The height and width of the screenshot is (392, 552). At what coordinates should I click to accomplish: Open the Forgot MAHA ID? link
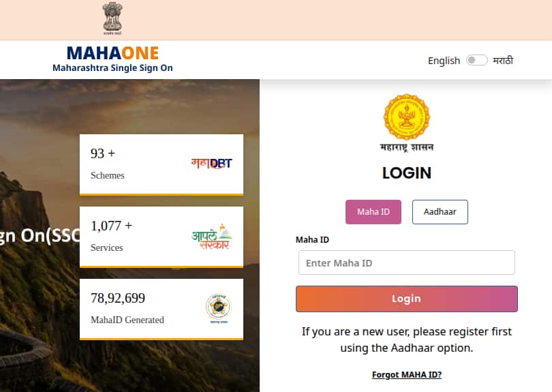pyautogui.click(x=407, y=374)
